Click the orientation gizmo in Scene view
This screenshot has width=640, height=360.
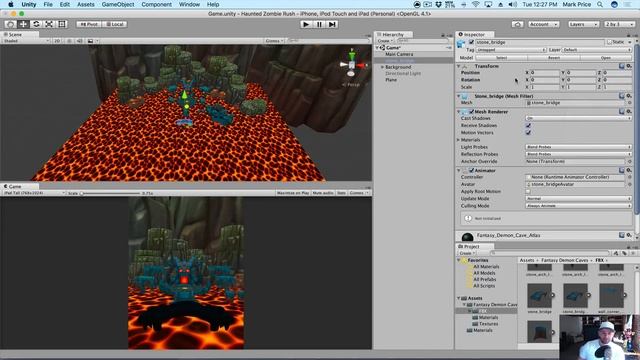(x=351, y=64)
